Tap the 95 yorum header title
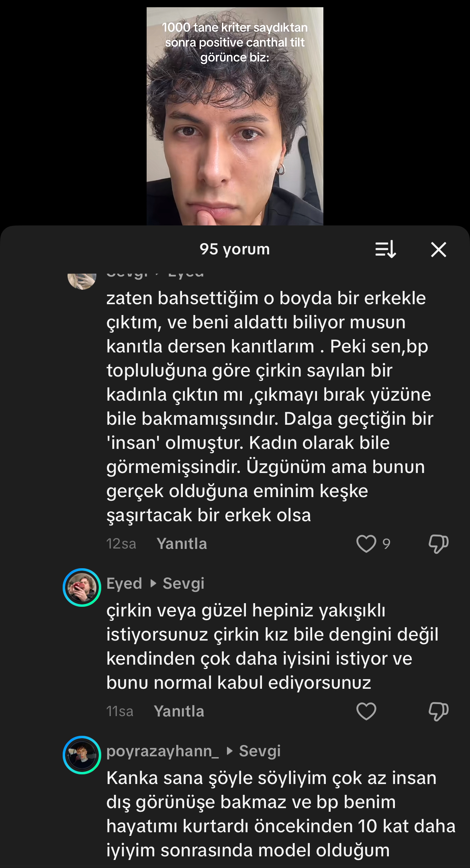470x868 pixels. [x=235, y=249]
